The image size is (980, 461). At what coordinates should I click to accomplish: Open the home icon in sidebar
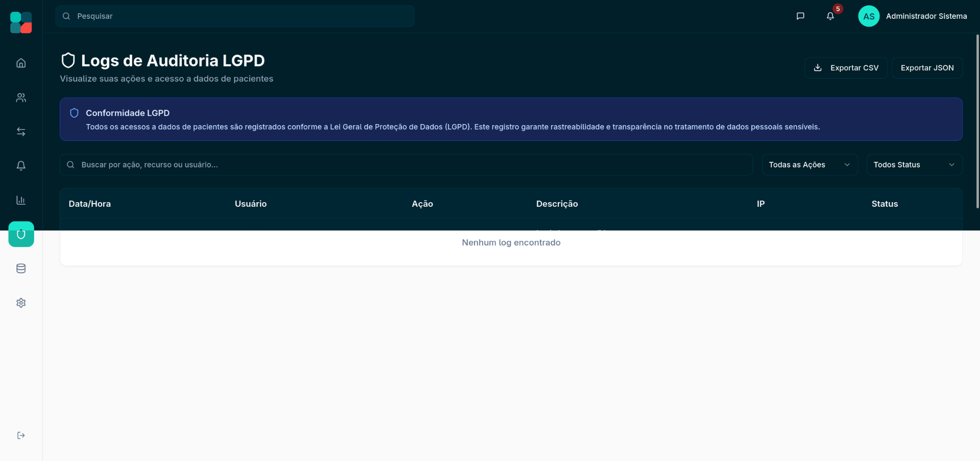point(21,63)
